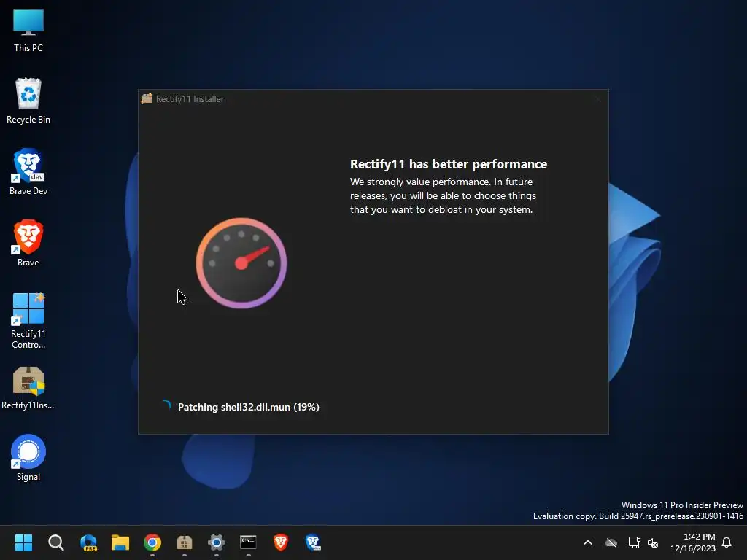This screenshot has width=747, height=560.
Task: Switch to Rectify11 Installer taskbar icon
Action: pos(185,542)
